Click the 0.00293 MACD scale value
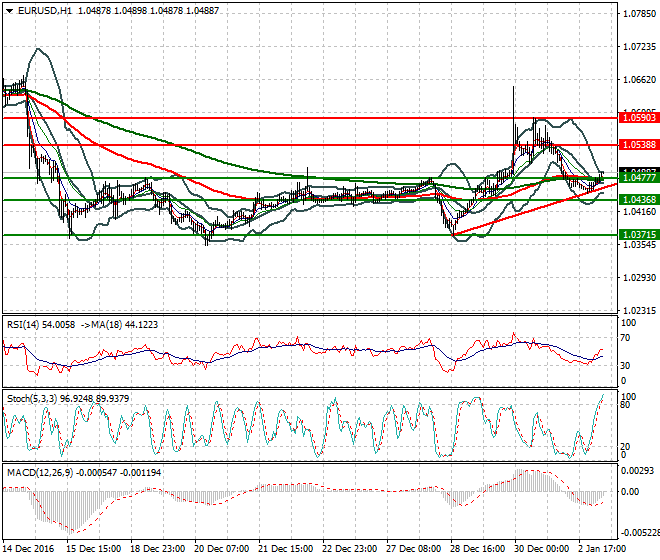Screen dimensions: 660x560 point(637,470)
